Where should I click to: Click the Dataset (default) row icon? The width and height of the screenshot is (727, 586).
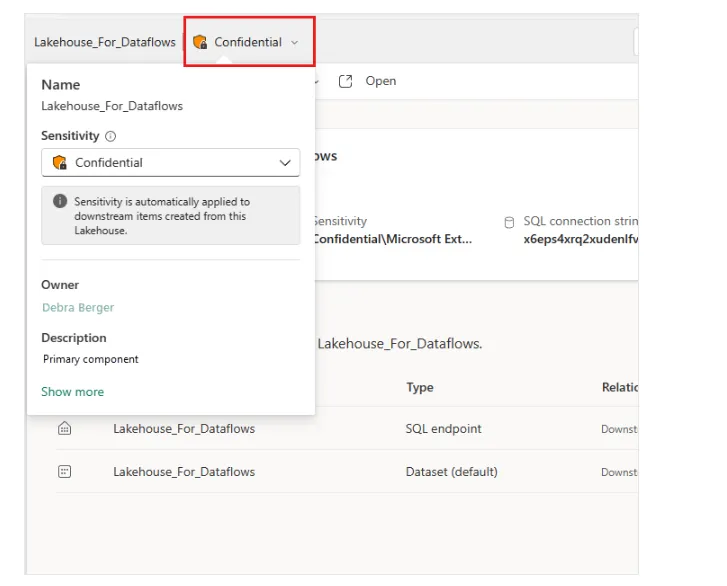click(64, 471)
